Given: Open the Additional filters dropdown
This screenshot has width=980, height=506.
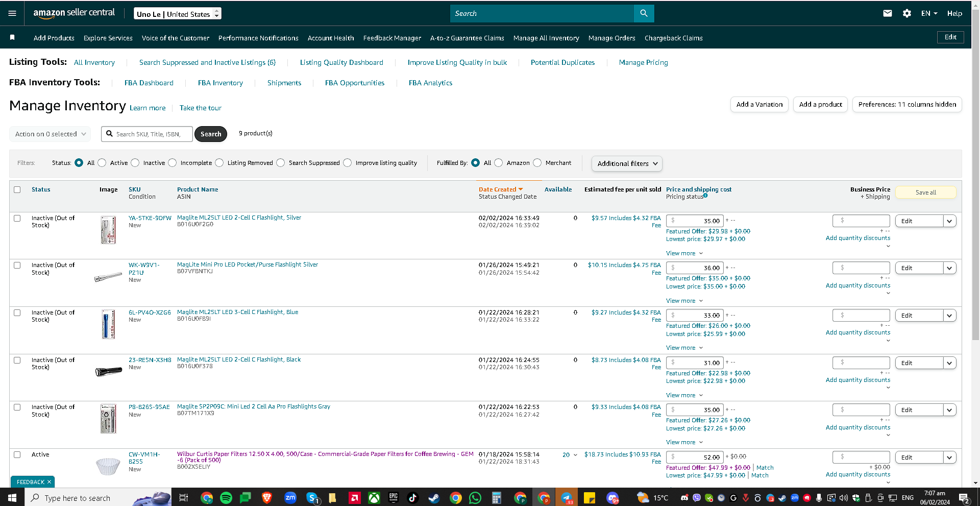Looking at the screenshot, I should point(627,163).
